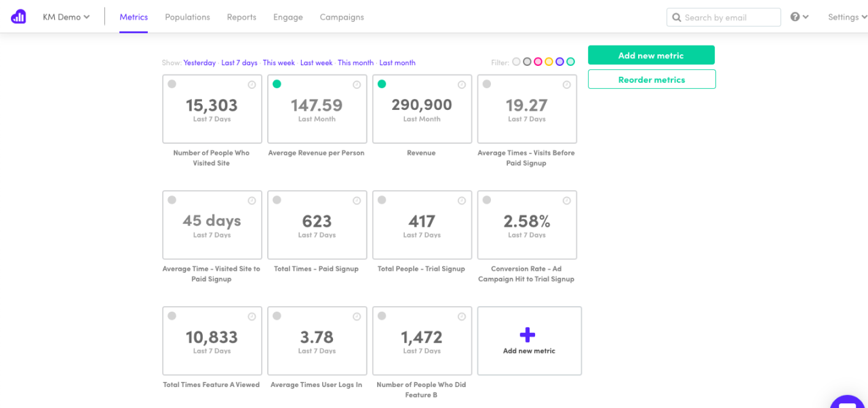This screenshot has width=868, height=408.
Task: Click the search magnifier icon
Action: click(x=676, y=17)
